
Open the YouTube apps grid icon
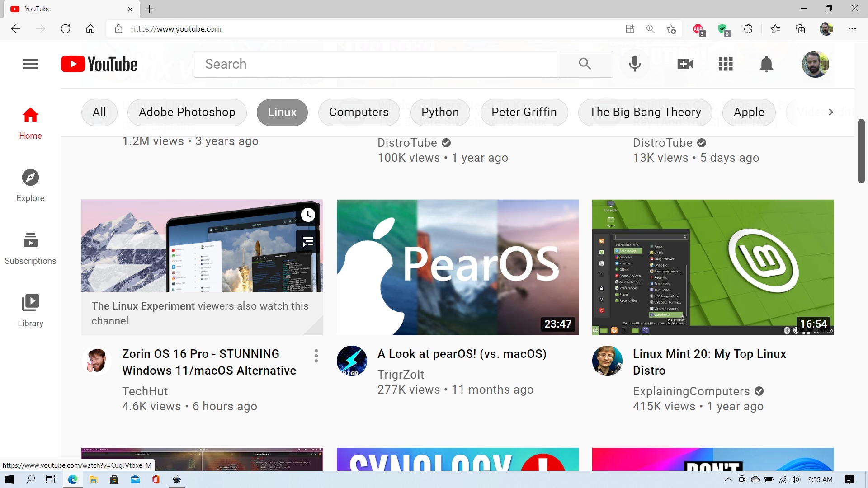726,64
